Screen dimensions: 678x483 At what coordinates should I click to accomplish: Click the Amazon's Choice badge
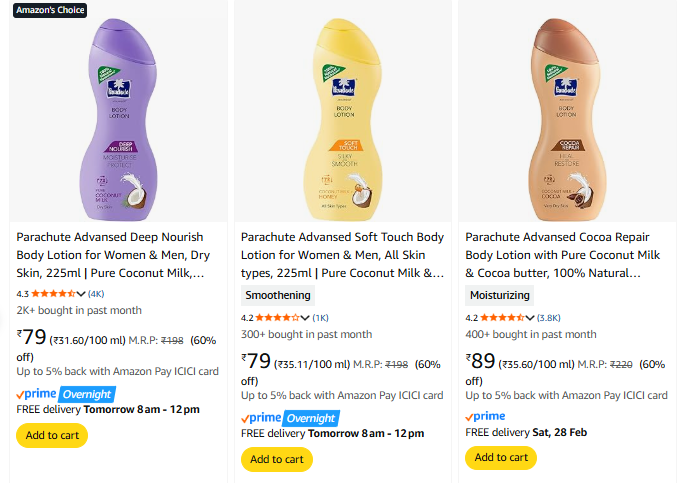(x=51, y=10)
